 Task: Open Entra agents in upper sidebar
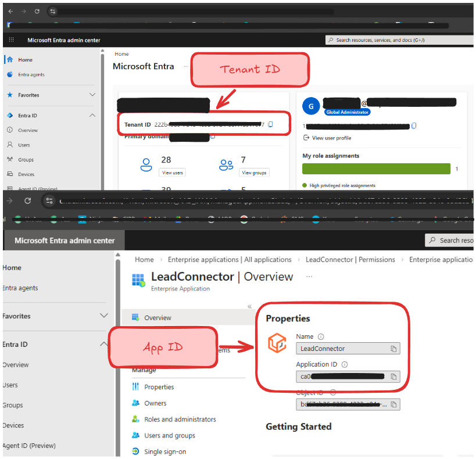click(31, 74)
